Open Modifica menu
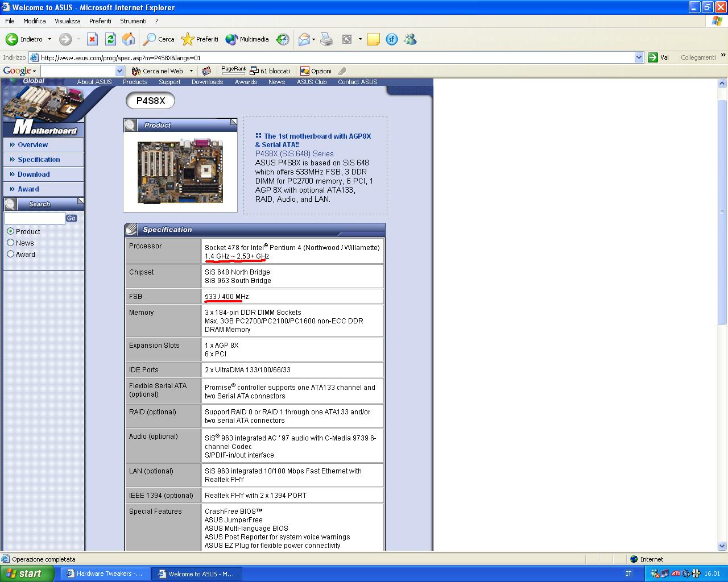 coord(35,21)
